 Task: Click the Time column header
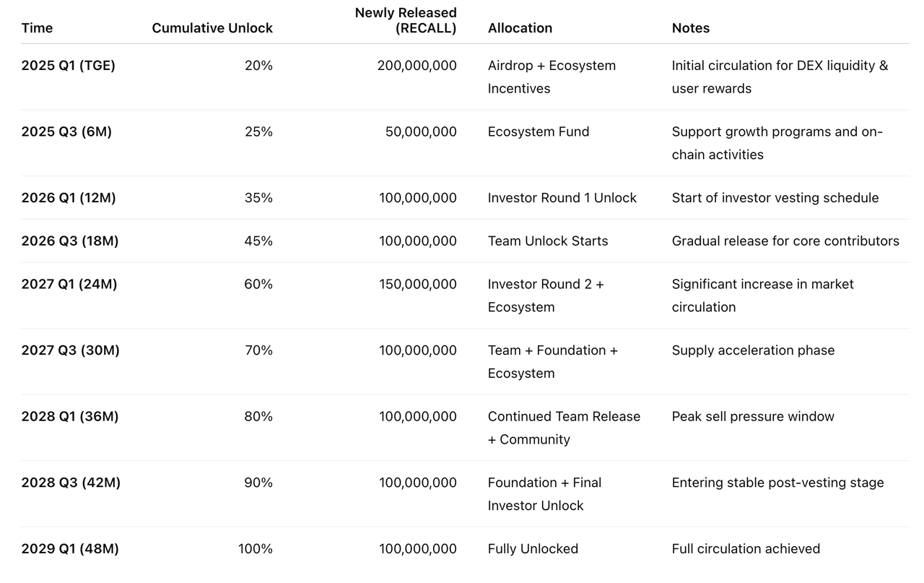(37, 28)
